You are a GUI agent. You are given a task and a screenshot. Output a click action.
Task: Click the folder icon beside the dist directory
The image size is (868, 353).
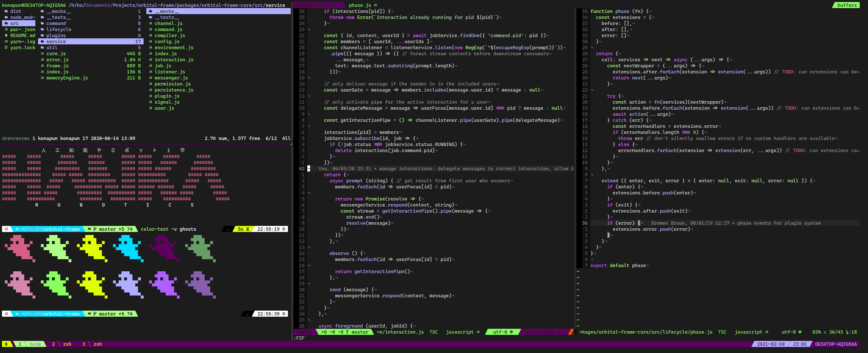tap(6, 11)
